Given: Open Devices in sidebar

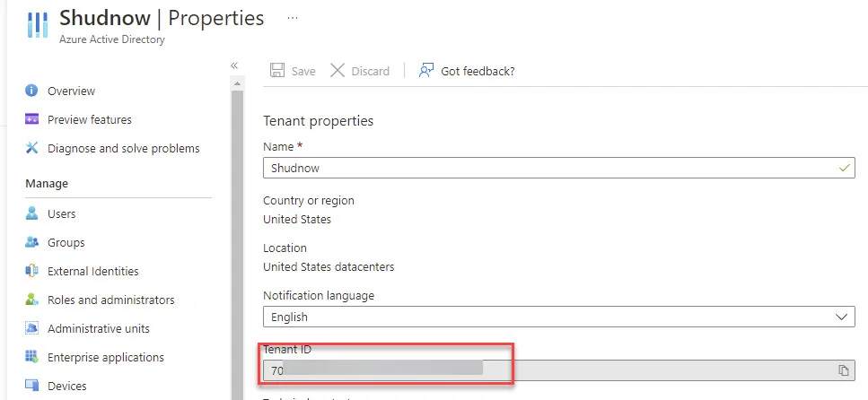Looking at the screenshot, I should click(x=67, y=387).
